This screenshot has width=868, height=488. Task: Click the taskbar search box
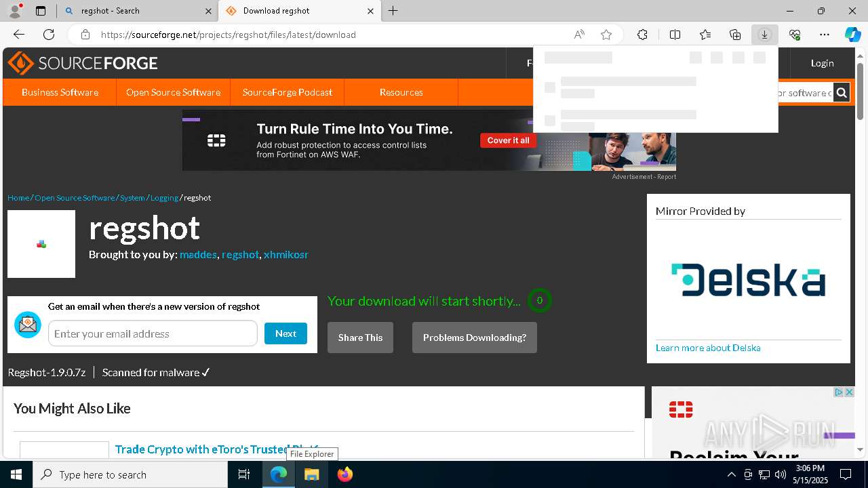(130, 474)
